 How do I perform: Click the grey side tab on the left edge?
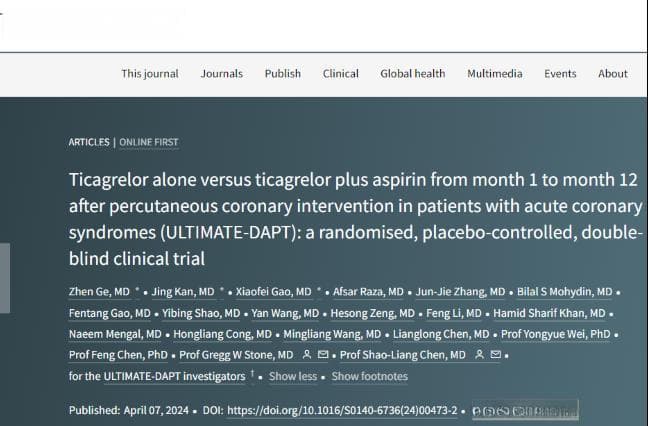click(x=5, y=278)
